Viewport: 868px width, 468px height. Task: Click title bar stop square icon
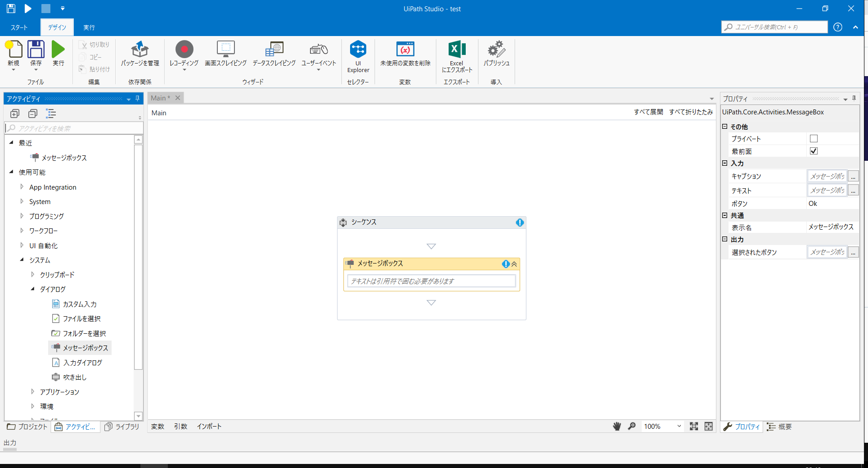click(45, 8)
